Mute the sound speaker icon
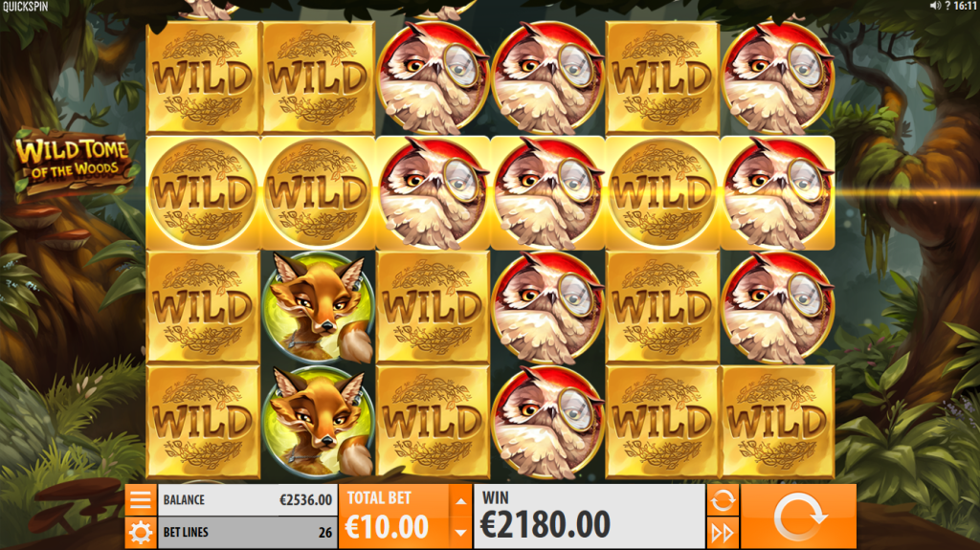Image resolution: width=980 pixels, height=550 pixels. tap(935, 6)
